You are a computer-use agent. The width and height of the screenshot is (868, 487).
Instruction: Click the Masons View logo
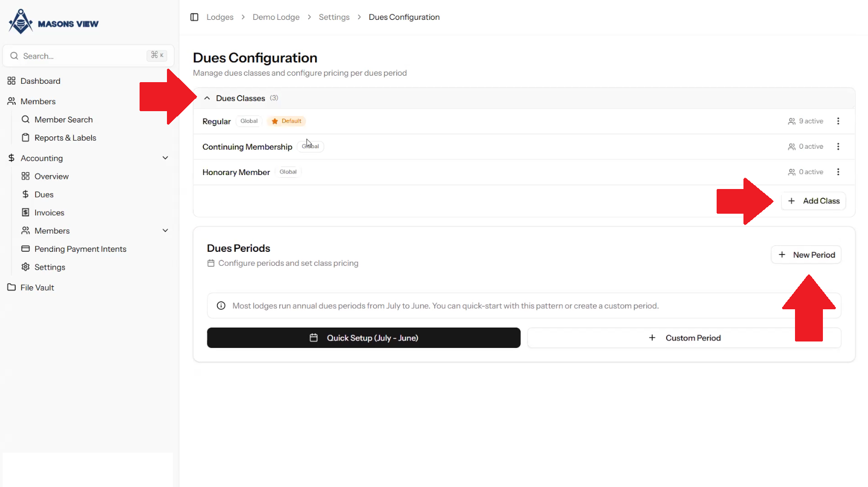point(54,23)
